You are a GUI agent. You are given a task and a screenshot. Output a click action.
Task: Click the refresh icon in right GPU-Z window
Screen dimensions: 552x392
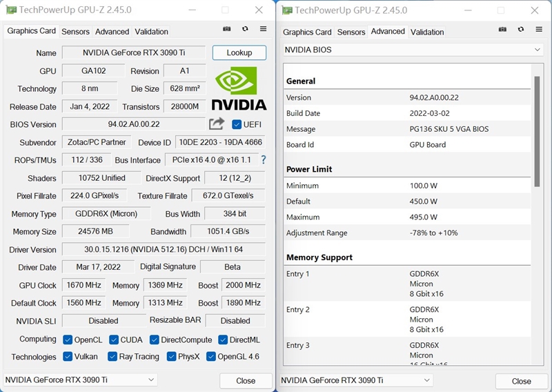tap(521, 29)
